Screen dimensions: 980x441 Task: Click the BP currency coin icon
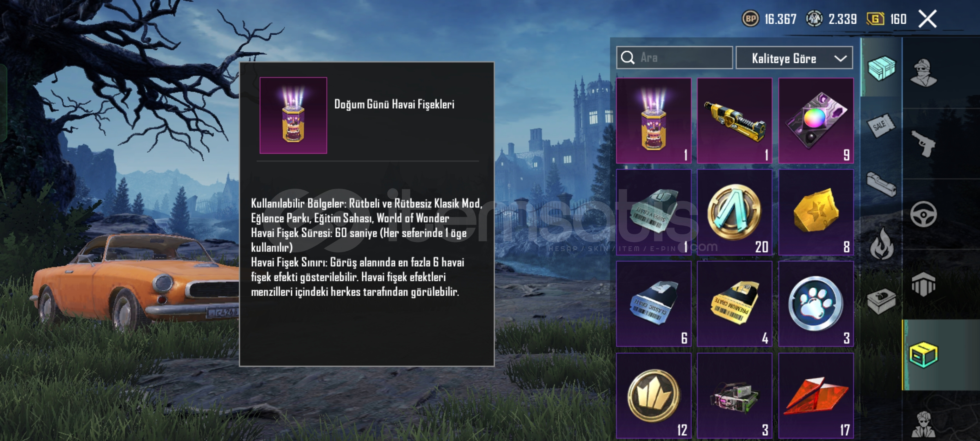pyautogui.click(x=750, y=19)
